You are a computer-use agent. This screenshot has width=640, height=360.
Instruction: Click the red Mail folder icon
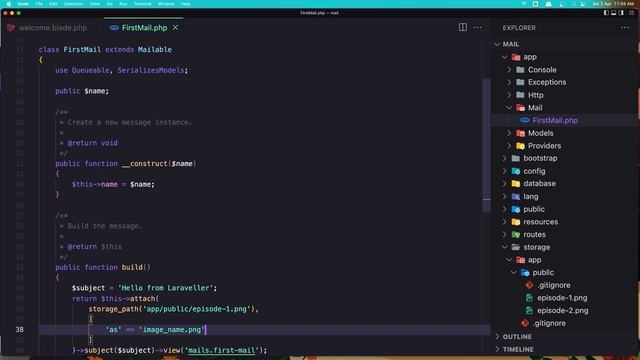[x=520, y=108]
